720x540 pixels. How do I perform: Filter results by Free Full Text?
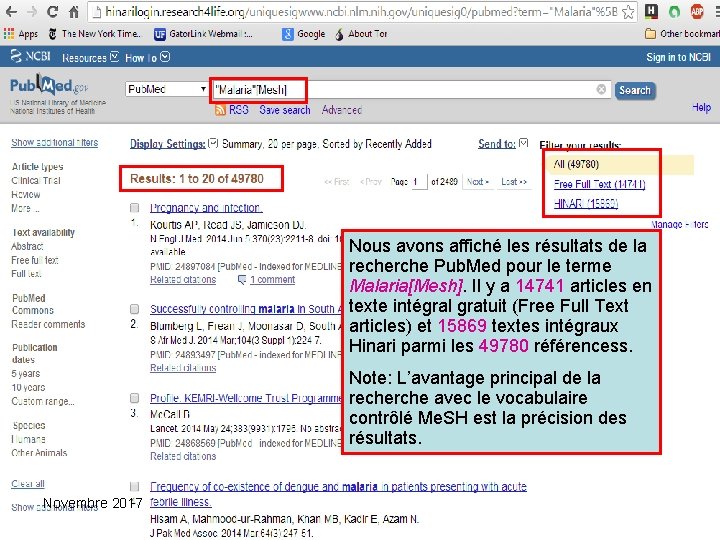(599, 184)
